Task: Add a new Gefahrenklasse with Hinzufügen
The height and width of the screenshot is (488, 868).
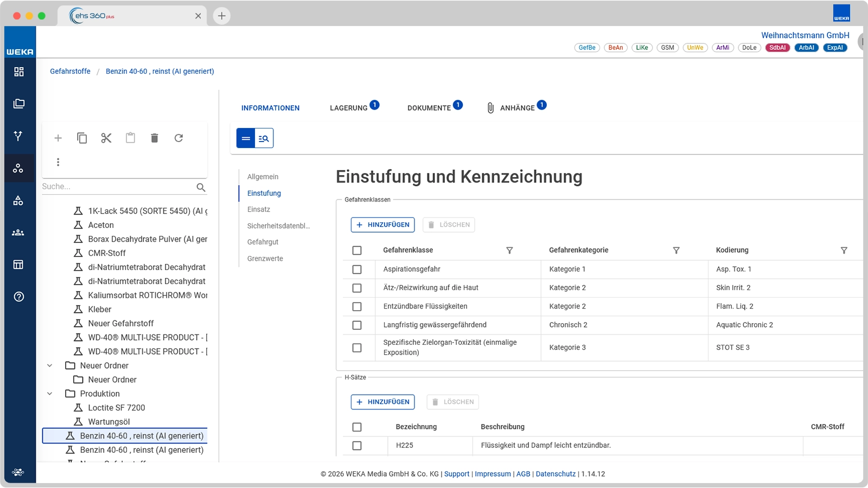Action: (x=382, y=224)
